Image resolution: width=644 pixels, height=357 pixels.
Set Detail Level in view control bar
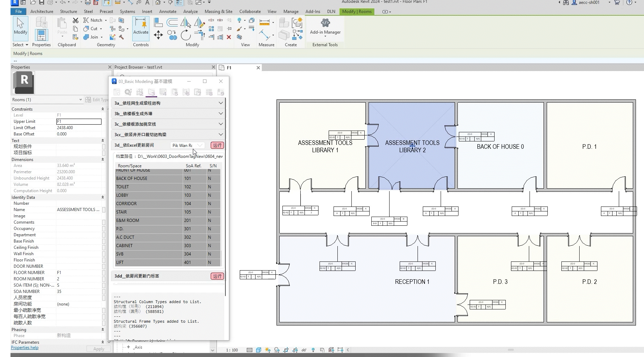(x=249, y=350)
